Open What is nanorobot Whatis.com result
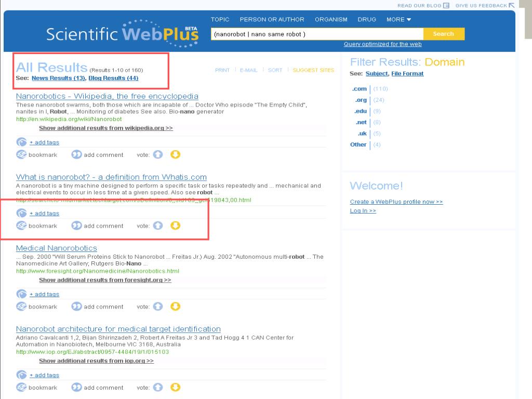 tap(111, 177)
